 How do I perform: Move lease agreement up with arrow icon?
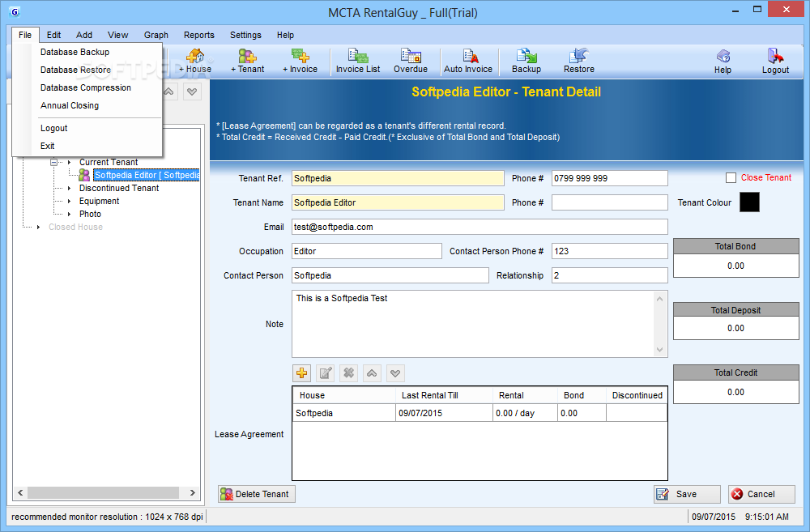point(372,373)
